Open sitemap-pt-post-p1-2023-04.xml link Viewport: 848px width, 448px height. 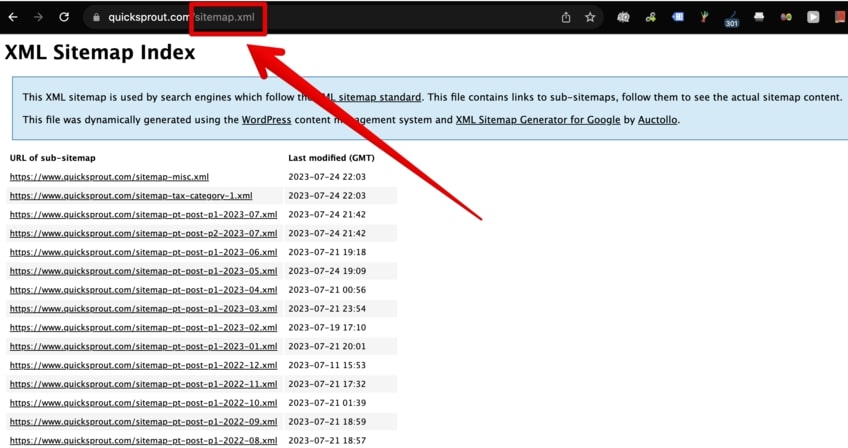[143, 290]
